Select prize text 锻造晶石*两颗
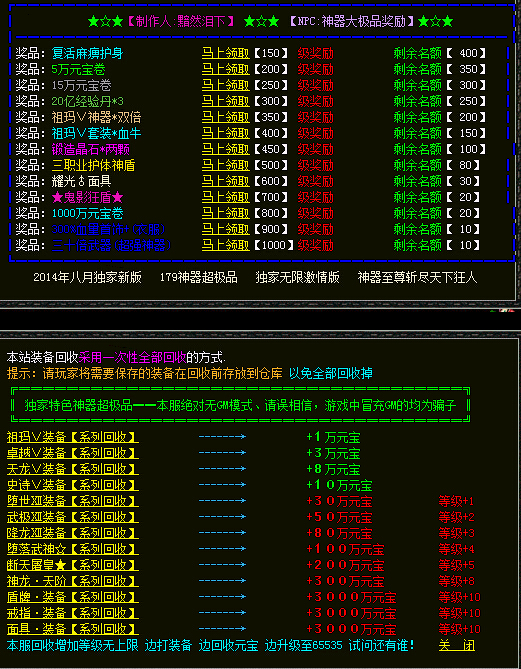This screenshot has height=669, width=521. click(x=90, y=150)
